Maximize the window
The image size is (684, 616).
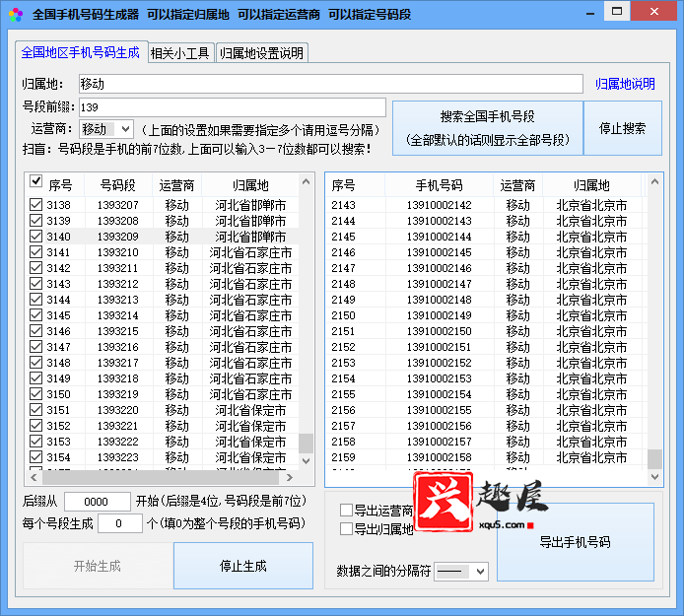617,11
